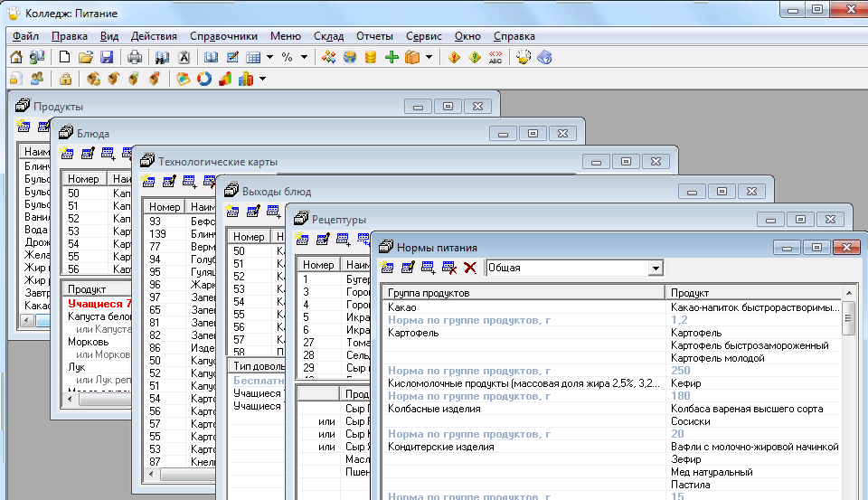Click the Продукт column header in Нормы питания
The height and width of the screenshot is (500, 868).
[752, 293]
